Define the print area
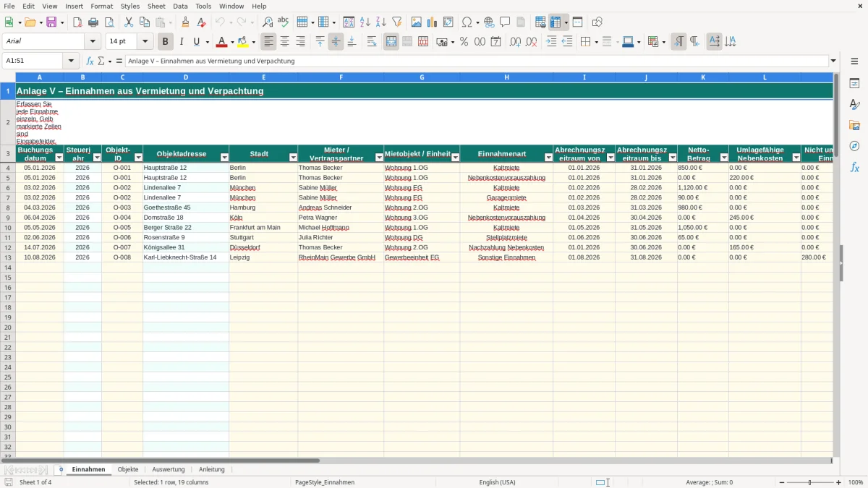The height and width of the screenshot is (488, 868). click(x=540, y=22)
